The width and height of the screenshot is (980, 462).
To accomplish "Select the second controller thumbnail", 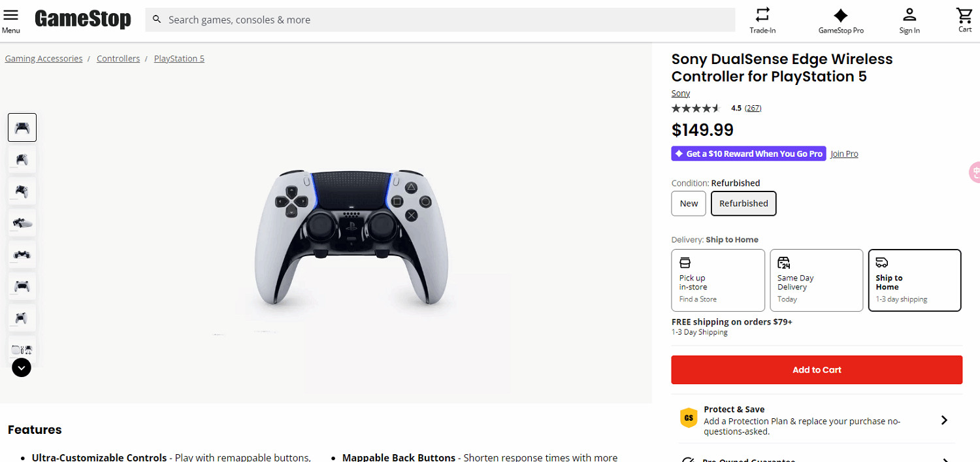I will click(x=22, y=159).
